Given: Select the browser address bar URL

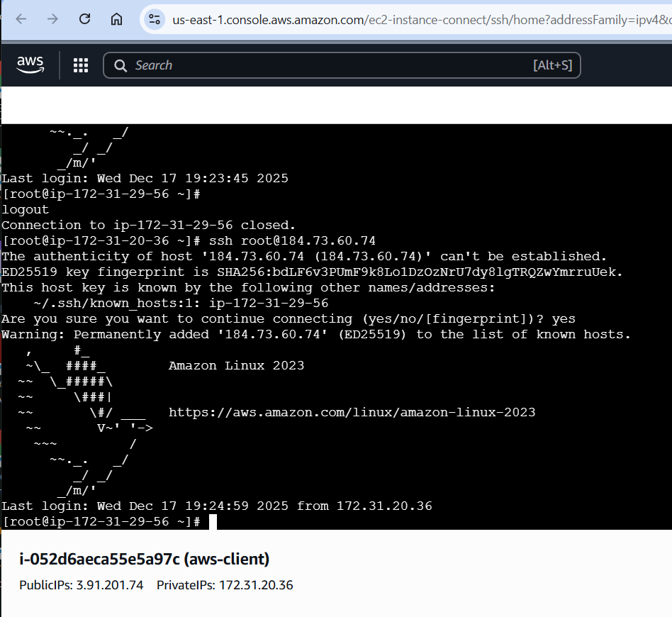Looking at the screenshot, I should pyautogui.click(x=422, y=20).
